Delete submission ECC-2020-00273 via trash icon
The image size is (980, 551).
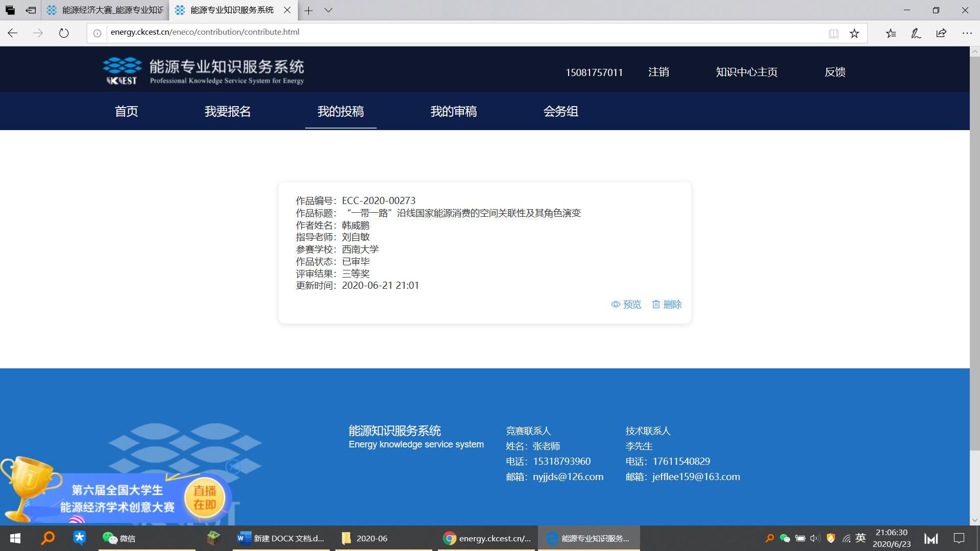coord(667,304)
